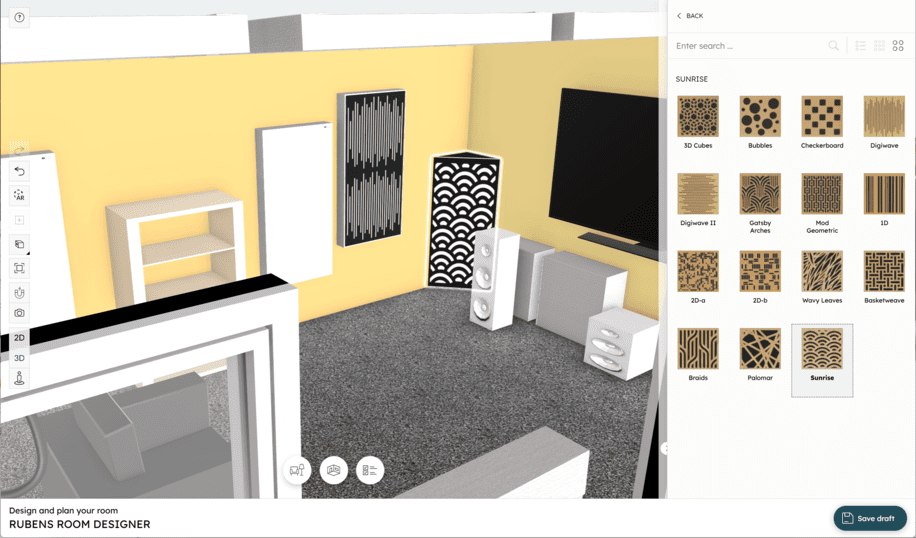Open the help question mark icon
Viewport: 916px width, 538px height.
pyautogui.click(x=20, y=18)
